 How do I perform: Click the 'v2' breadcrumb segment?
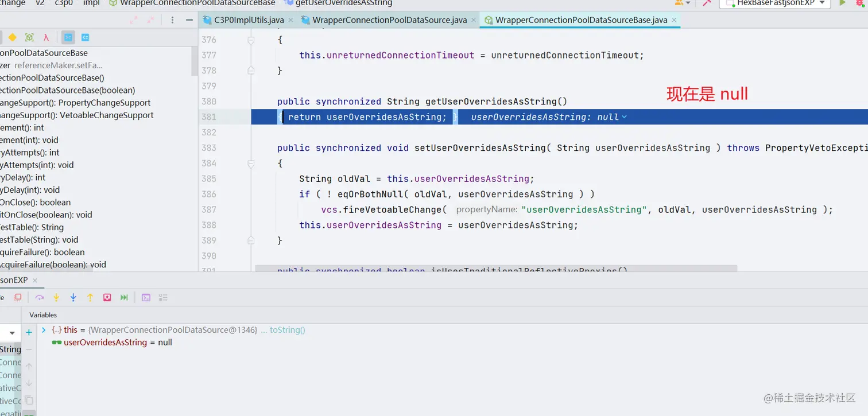[40, 3]
